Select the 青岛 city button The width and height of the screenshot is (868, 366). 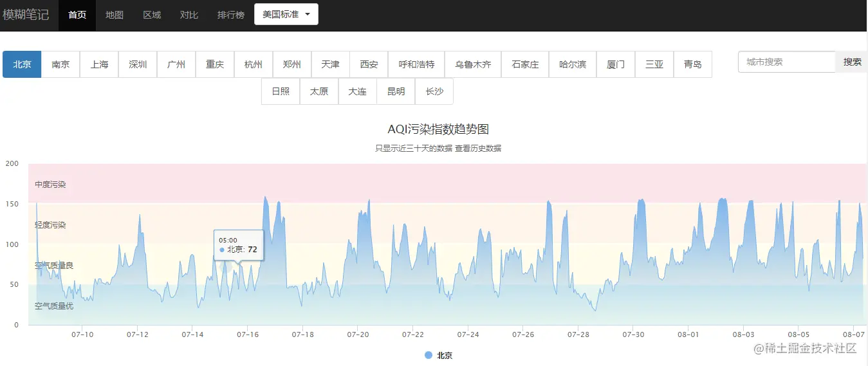pyautogui.click(x=693, y=64)
